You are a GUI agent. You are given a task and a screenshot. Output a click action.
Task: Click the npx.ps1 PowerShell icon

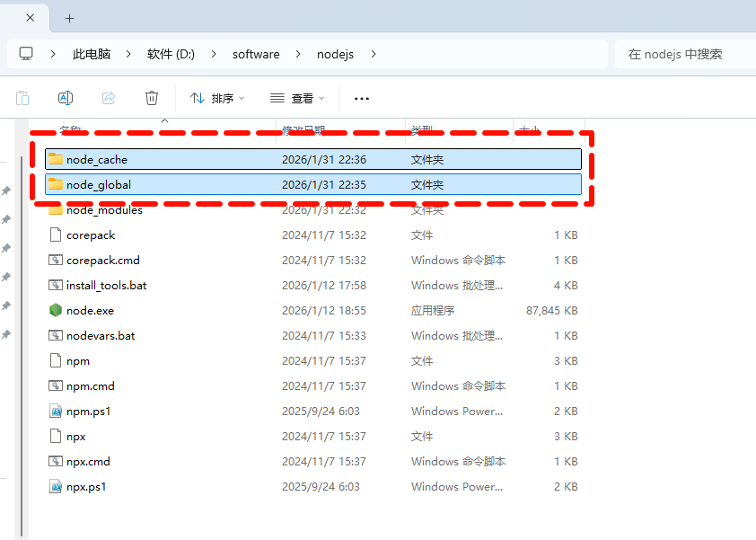pyautogui.click(x=56, y=486)
